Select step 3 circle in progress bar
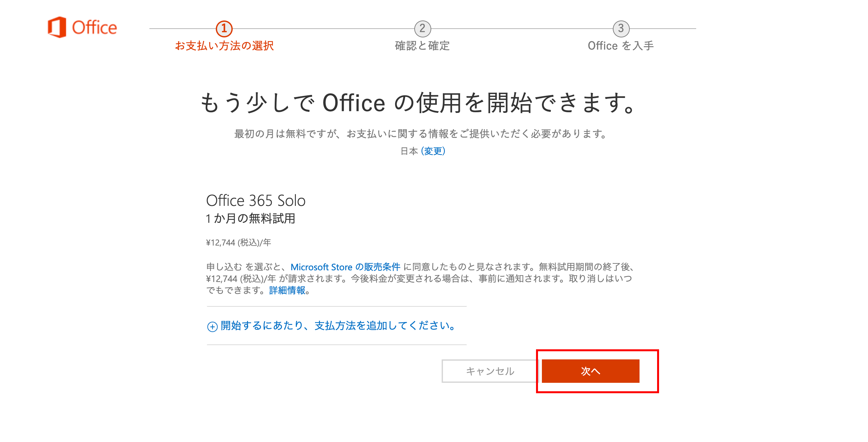This screenshot has width=868, height=442. 621,29
